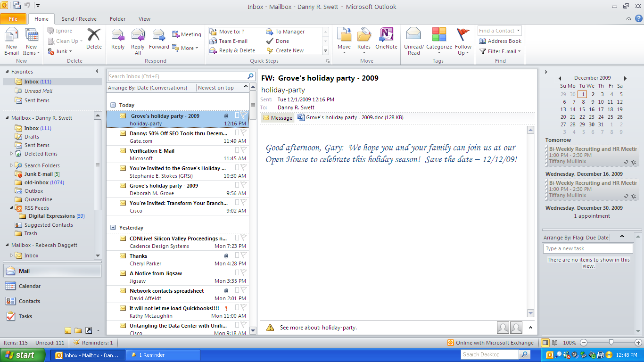644x362 pixels.
Task: Switch to the Send / Receive tab
Action: [x=79, y=19]
